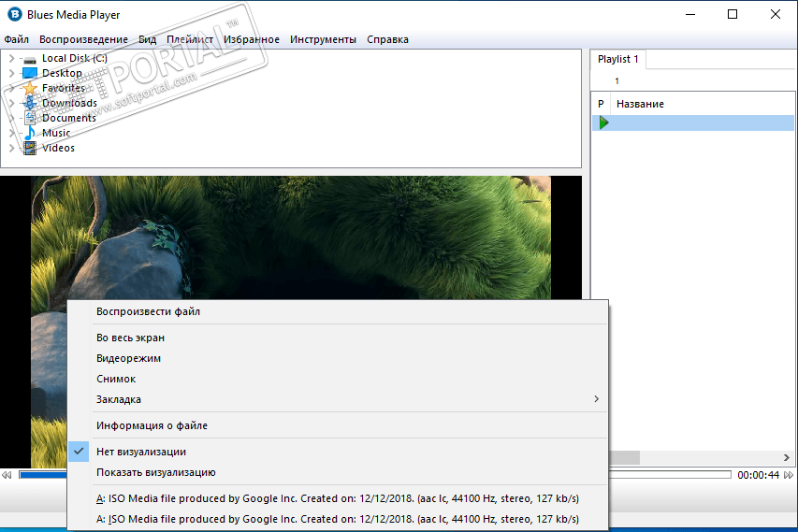Click the Local Disk (C:) drive icon
The image size is (798, 532).
tap(30, 60)
